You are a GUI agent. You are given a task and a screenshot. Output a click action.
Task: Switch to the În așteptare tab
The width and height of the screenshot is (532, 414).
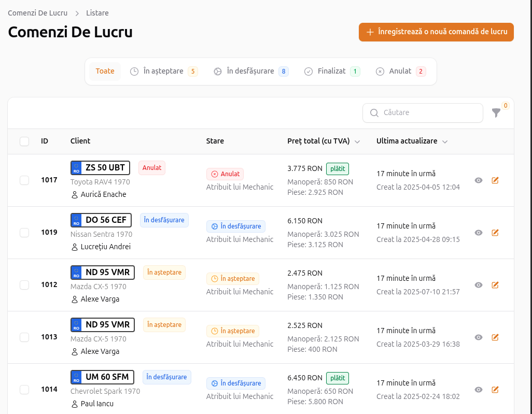(163, 71)
